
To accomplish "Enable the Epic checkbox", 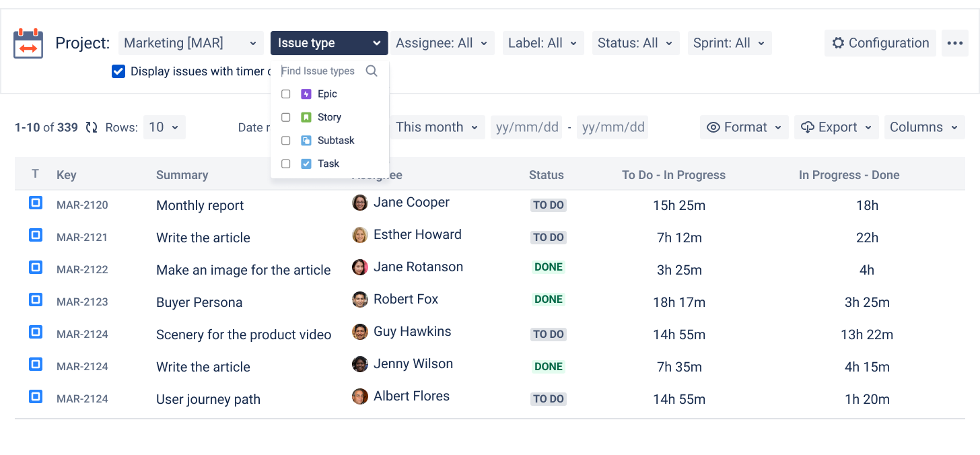I will [x=285, y=94].
